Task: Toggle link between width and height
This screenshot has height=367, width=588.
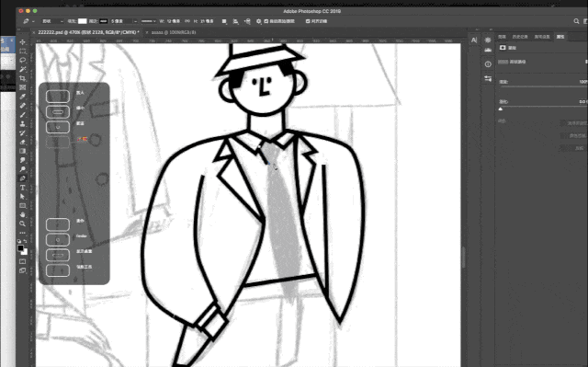Action: point(187,21)
